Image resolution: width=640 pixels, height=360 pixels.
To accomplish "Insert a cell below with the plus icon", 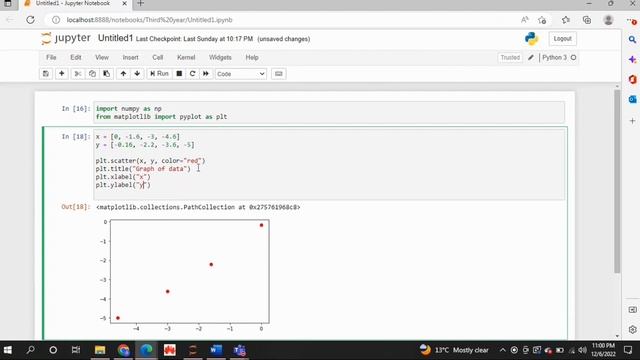I will 62,74.
